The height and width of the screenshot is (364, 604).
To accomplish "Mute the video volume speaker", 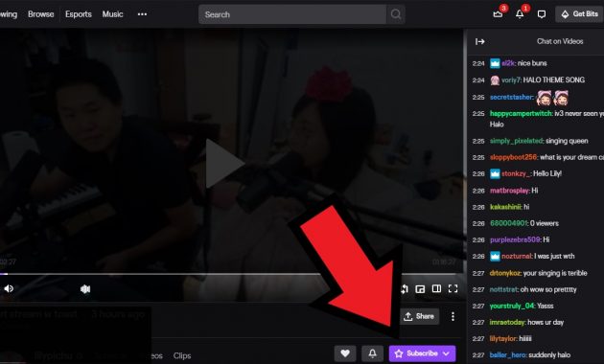I will coord(9,288).
